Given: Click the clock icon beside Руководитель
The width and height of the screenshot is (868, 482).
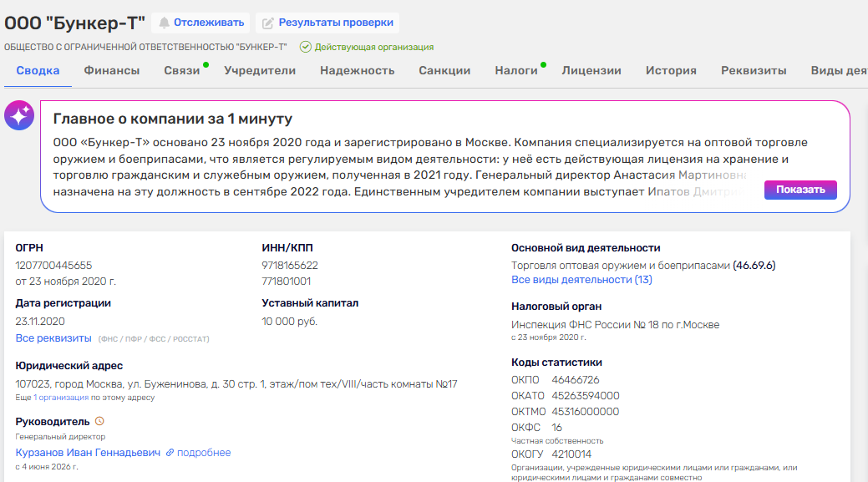Looking at the screenshot, I should (99, 421).
